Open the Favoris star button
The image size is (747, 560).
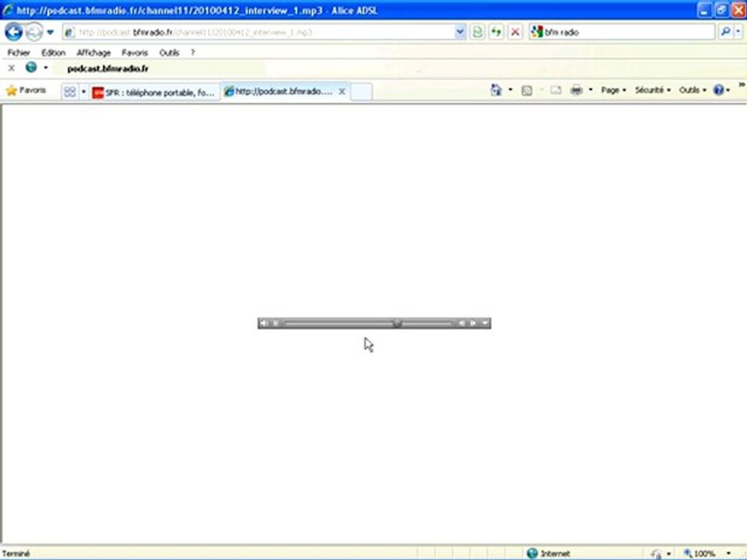[26, 90]
